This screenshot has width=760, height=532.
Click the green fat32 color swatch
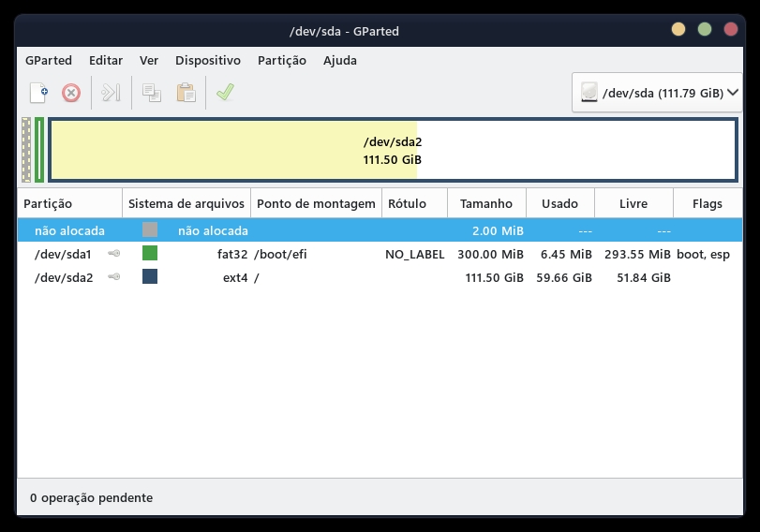[150, 253]
